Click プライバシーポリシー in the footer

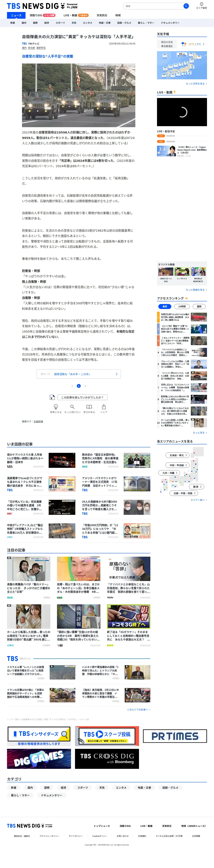click(49, 836)
